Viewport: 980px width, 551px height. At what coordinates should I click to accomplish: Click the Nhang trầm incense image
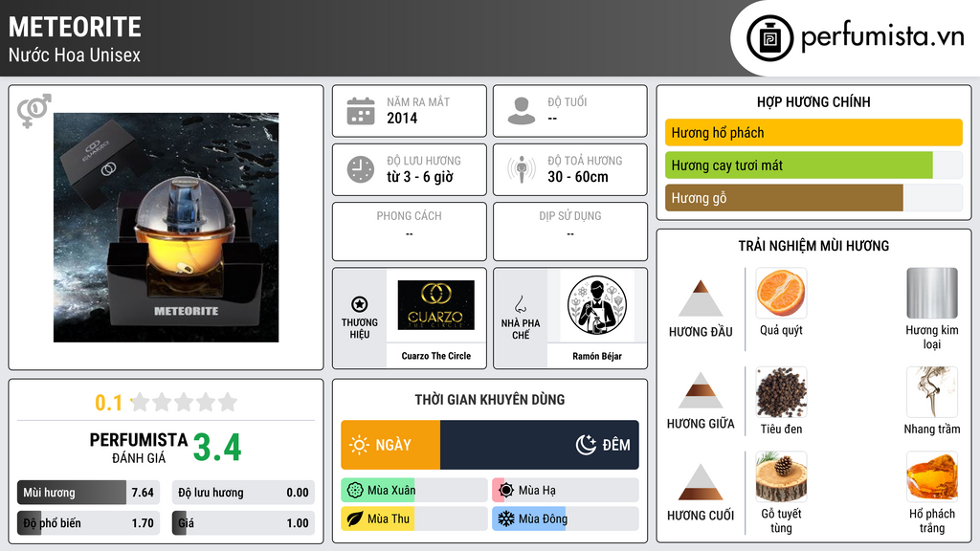[932, 391]
